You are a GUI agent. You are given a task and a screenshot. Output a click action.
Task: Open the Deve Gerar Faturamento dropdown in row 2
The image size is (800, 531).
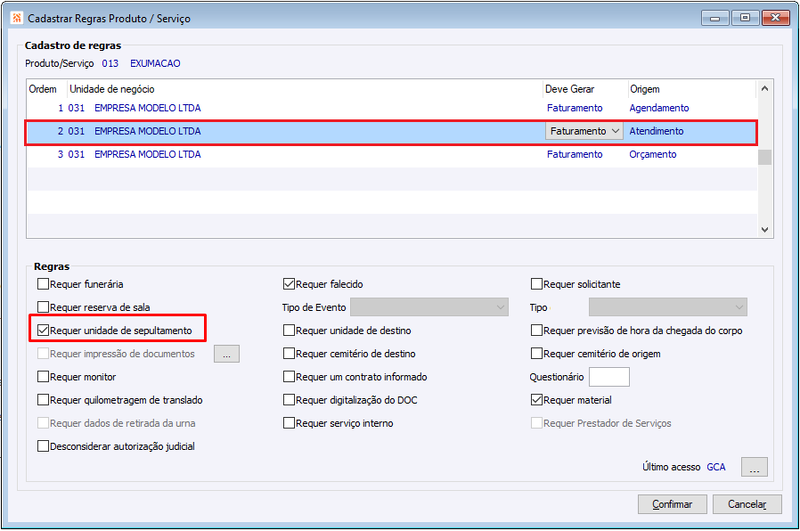tap(584, 131)
